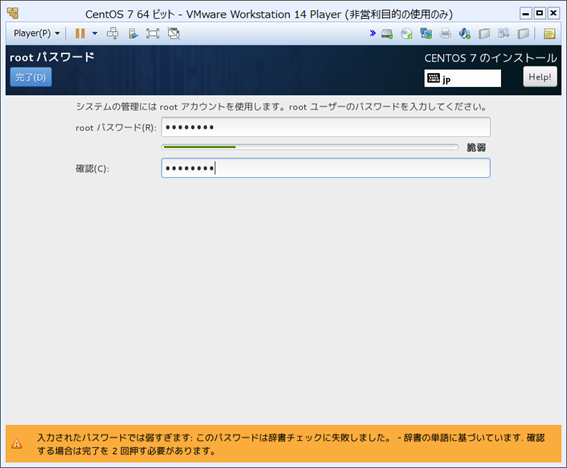The image size is (567, 468).
Task: Enter full screen mode icon
Action: click(153, 34)
